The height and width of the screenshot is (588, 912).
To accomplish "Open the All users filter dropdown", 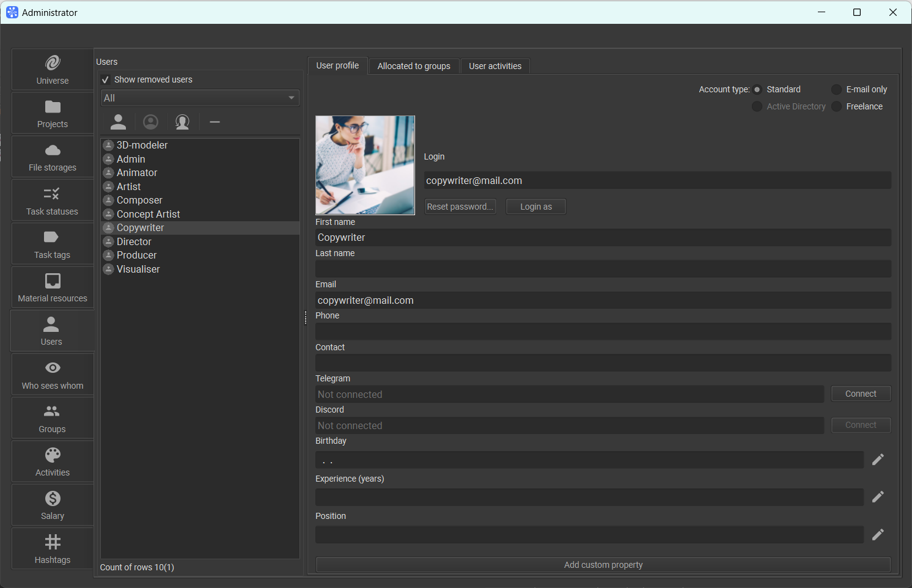I will point(200,98).
